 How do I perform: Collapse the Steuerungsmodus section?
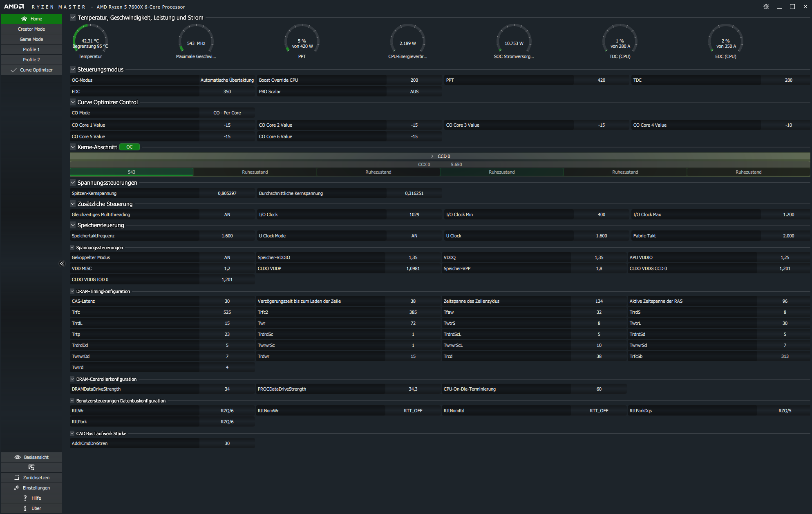point(73,69)
